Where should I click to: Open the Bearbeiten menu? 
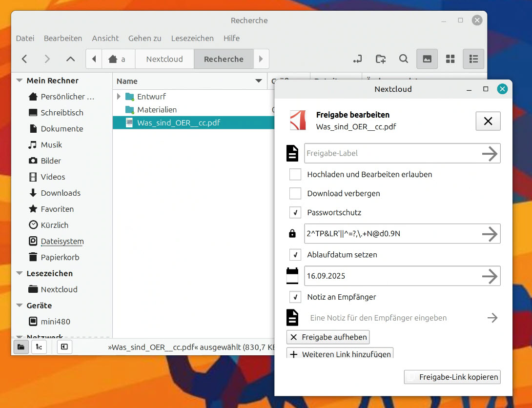(63, 38)
